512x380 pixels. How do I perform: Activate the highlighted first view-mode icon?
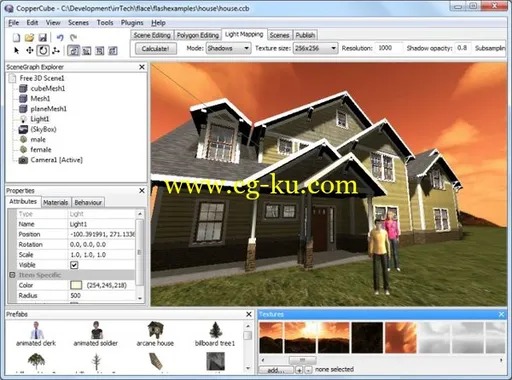(74, 51)
